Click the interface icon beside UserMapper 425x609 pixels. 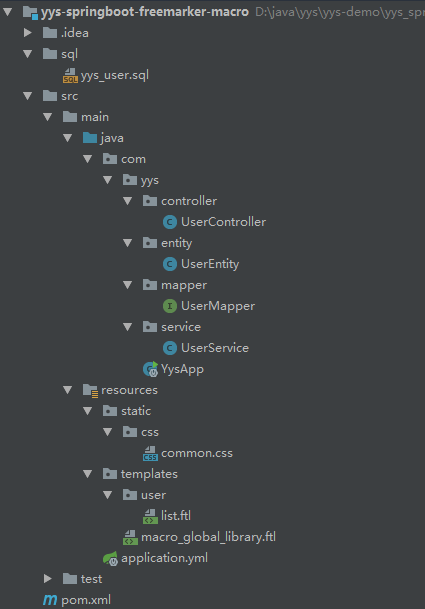tap(170, 306)
